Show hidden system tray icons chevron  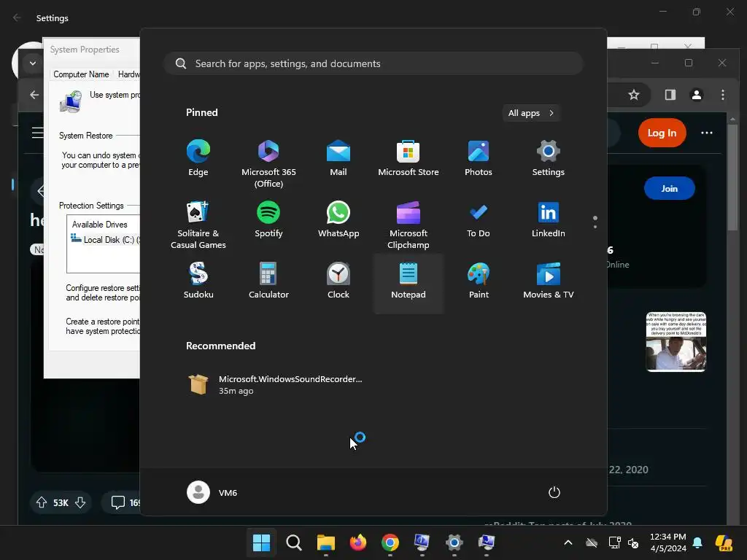pyautogui.click(x=568, y=542)
